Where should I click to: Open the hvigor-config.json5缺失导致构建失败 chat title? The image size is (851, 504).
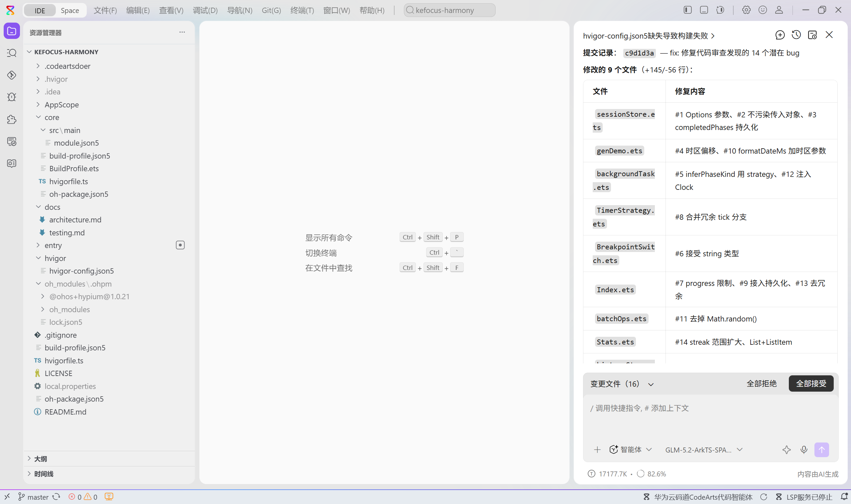[649, 36]
